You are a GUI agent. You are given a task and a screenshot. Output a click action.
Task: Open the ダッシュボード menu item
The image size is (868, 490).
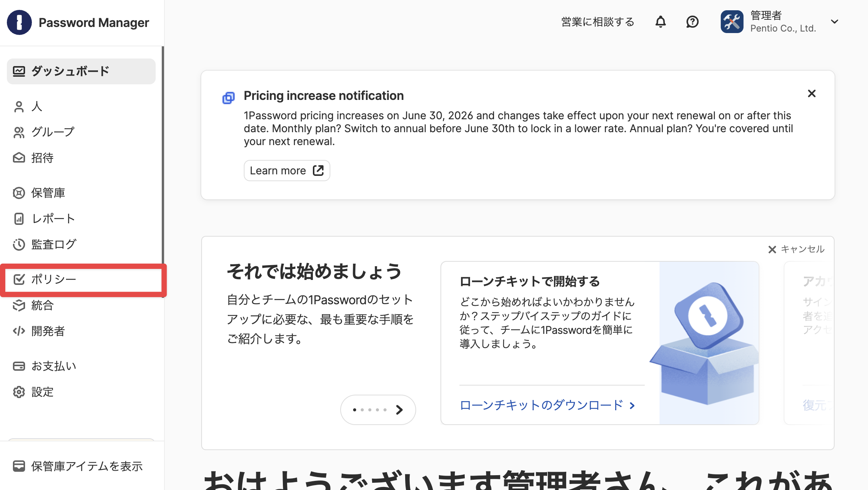click(81, 71)
